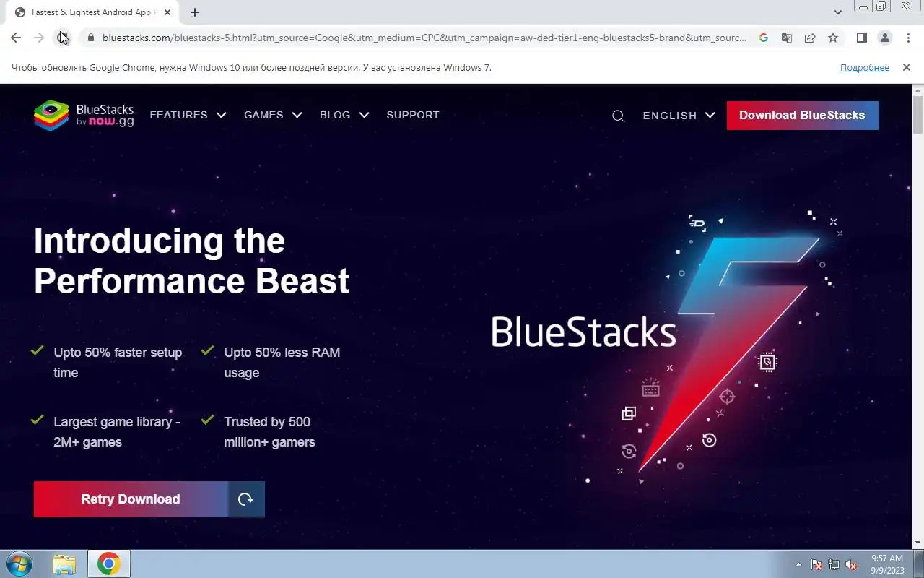924x578 pixels.
Task: Click the address bar URL field
Action: (x=424, y=38)
